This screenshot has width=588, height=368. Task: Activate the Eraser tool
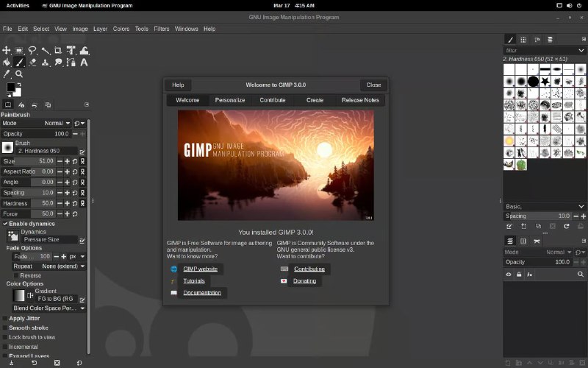point(32,63)
